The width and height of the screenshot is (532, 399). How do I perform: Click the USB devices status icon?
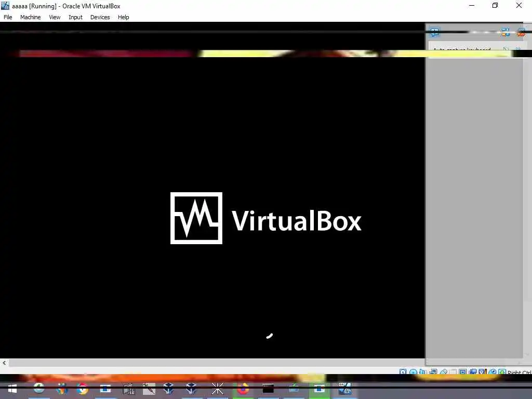444,372
